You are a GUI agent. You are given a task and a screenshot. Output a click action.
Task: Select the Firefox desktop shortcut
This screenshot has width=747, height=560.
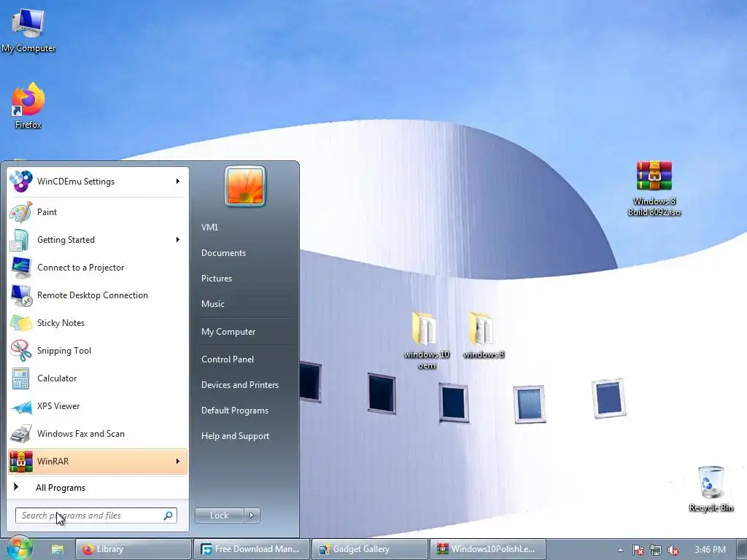tap(28, 106)
